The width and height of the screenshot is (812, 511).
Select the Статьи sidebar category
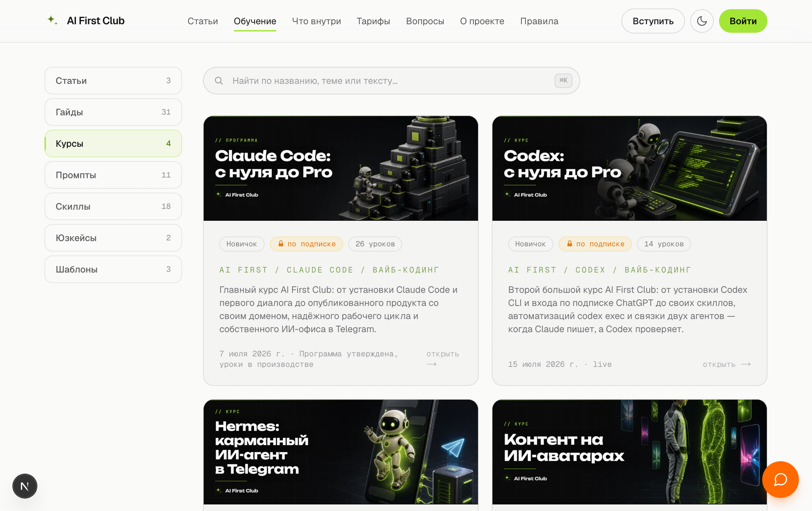point(113,81)
